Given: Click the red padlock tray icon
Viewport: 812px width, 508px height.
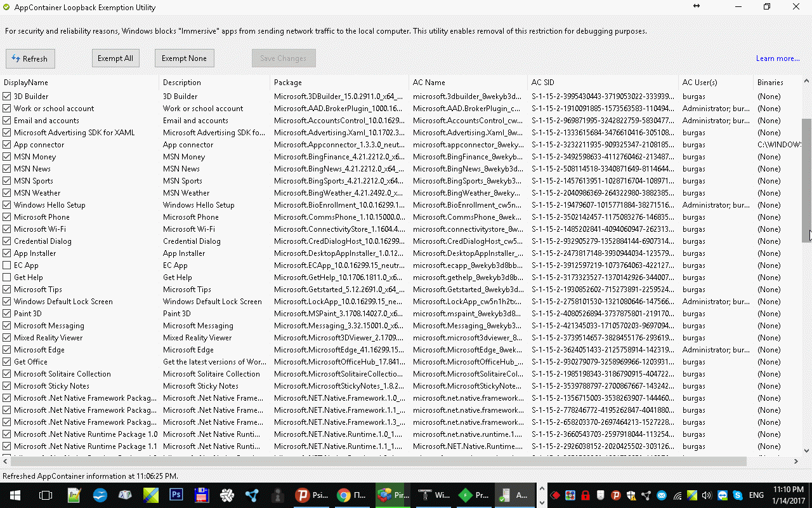Looking at the screenshot, I should [586, 495].
